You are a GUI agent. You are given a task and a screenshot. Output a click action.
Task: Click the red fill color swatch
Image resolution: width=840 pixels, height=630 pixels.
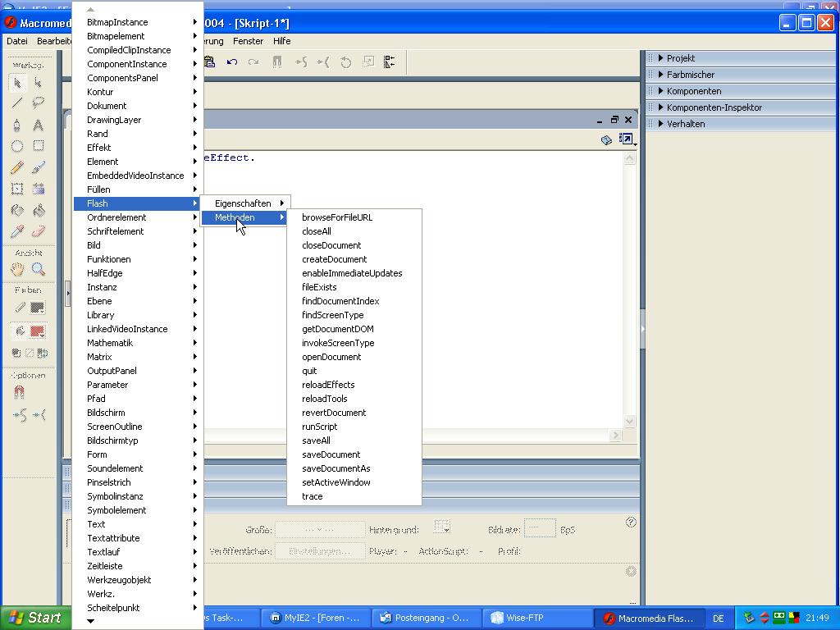(37, 331)
